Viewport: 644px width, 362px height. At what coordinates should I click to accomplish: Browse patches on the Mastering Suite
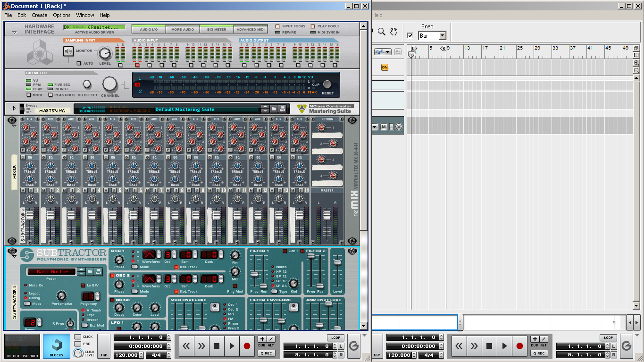click(x=274, y=109)
